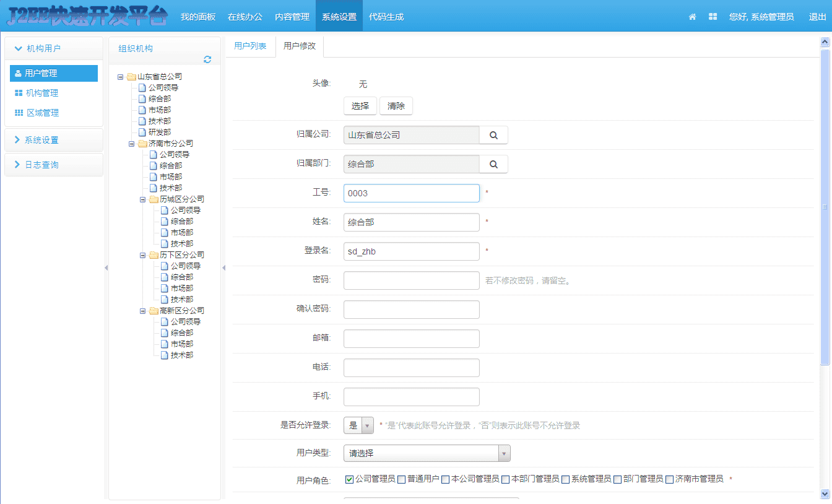The width and height of the screenshot is (832, 504).
Task: Switch to the 用户列表 tab
Action: tap(250, 45)
